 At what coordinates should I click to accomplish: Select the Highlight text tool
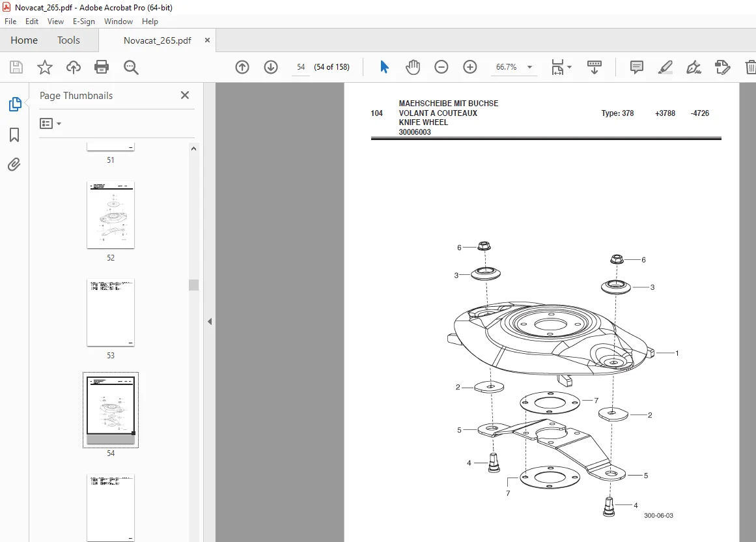tap(665, 67)
